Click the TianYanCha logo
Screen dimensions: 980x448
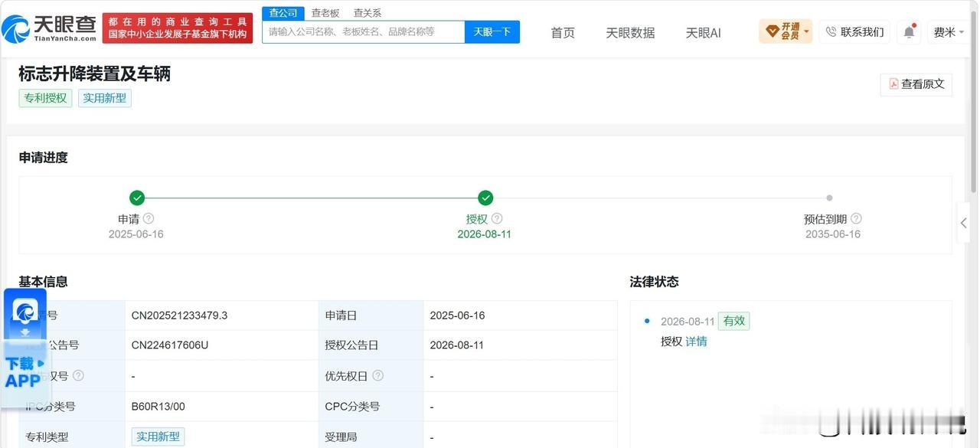coord(49,28)
